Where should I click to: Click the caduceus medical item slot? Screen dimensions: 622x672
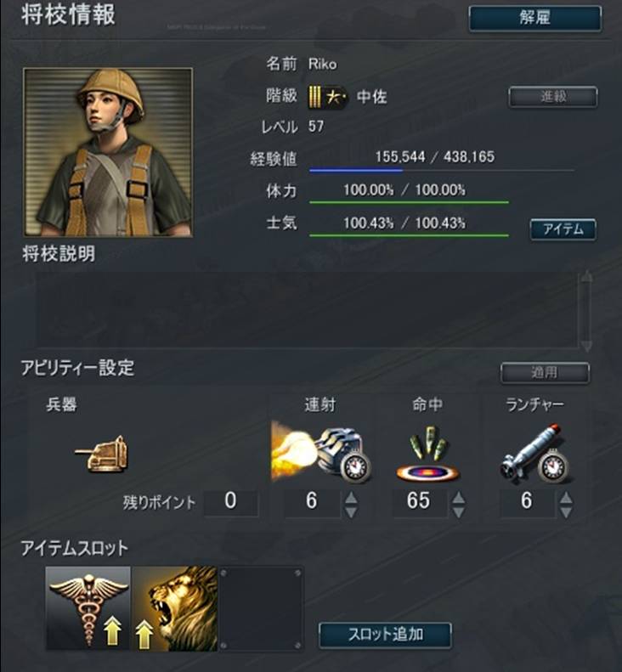tap(88, 608)
